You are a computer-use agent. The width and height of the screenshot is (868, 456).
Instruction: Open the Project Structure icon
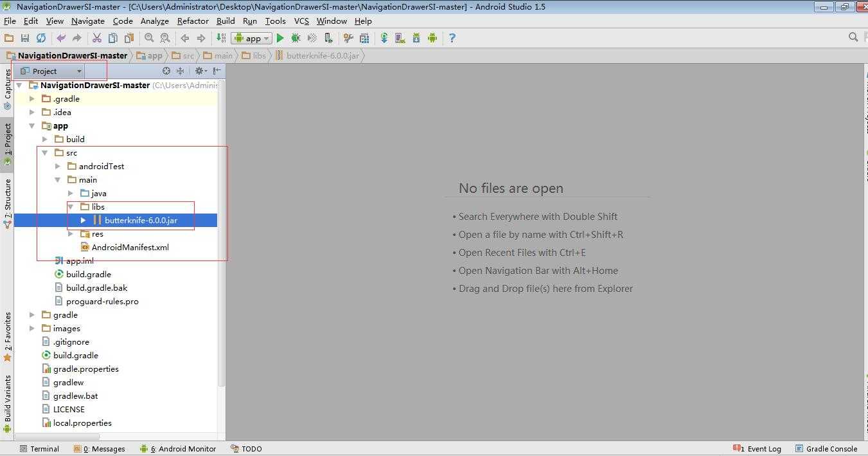(x=364, y=38)
